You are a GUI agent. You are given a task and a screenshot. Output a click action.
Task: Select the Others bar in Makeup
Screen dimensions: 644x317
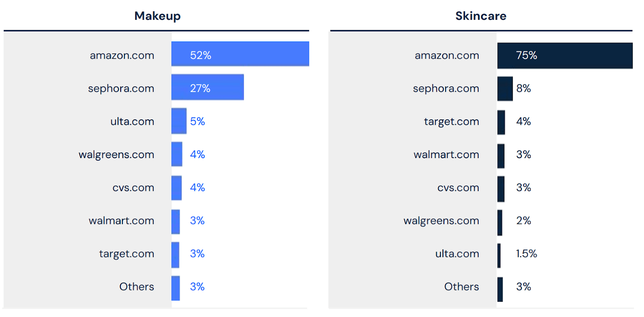click(175, 288)
